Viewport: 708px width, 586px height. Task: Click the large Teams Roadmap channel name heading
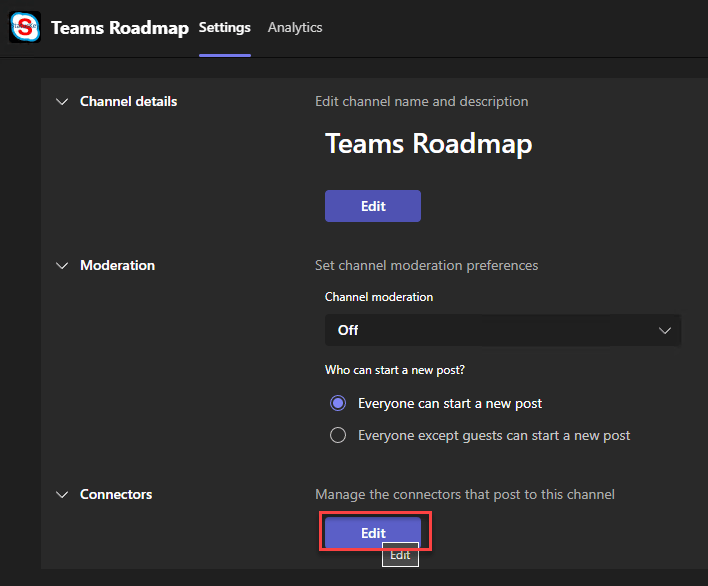point(428,144)
